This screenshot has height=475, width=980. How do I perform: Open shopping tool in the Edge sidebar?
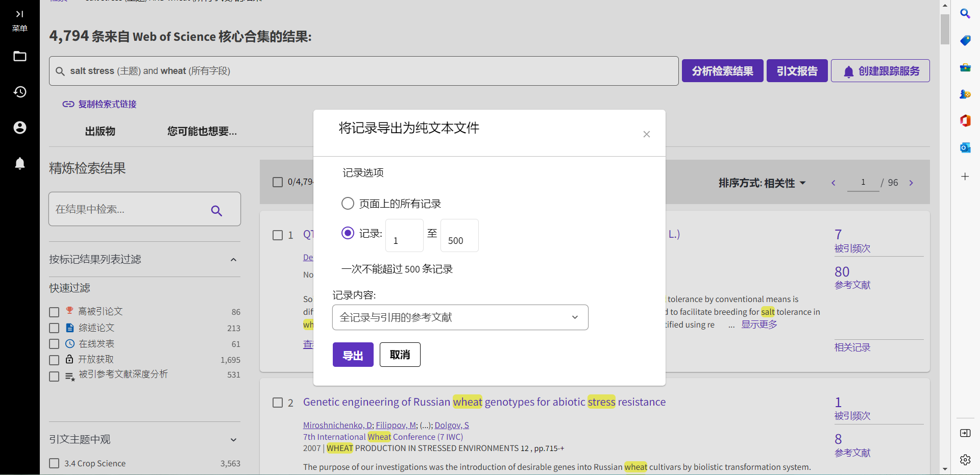965,41
